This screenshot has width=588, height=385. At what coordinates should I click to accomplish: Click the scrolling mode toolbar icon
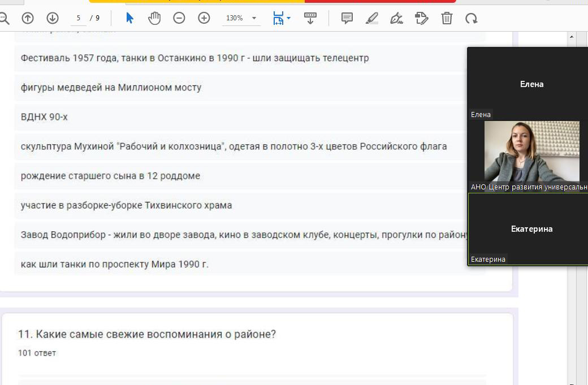(310, 18)
